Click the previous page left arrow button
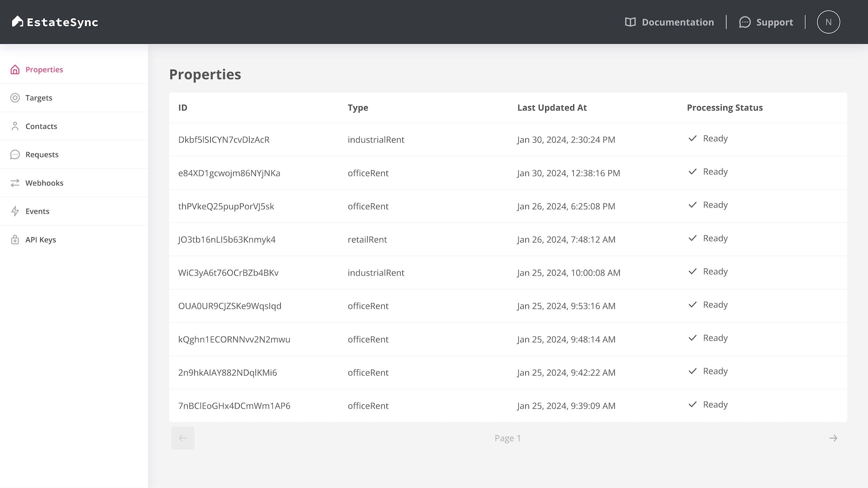This screenshot has height=488, width=868. point(183,438)
